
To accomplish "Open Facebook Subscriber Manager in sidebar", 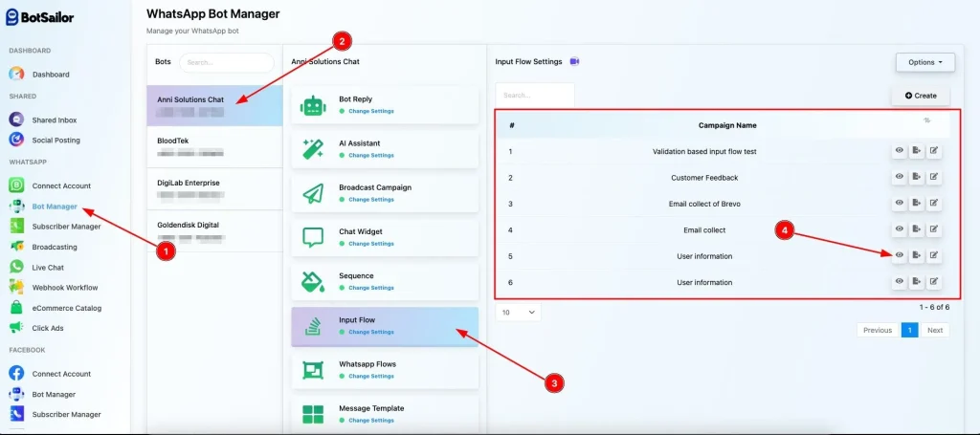I will pos(66,414).
